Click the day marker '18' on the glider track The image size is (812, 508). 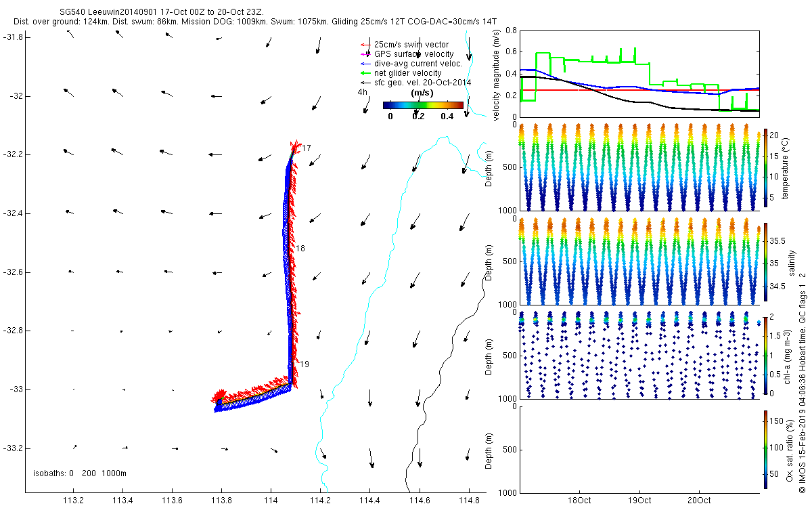(x=300, y=249)
